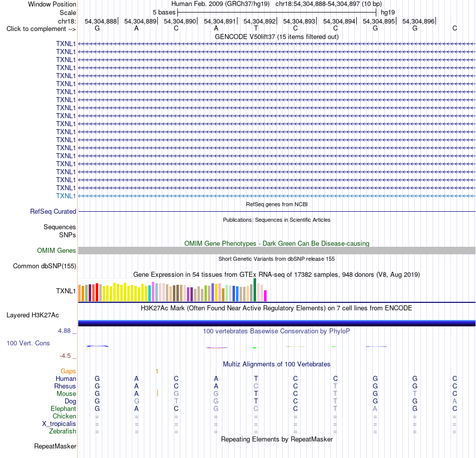Screen dimensions: 476x458
Task: Click the faded A base in Elephant row
Action: tap(375, 409)
